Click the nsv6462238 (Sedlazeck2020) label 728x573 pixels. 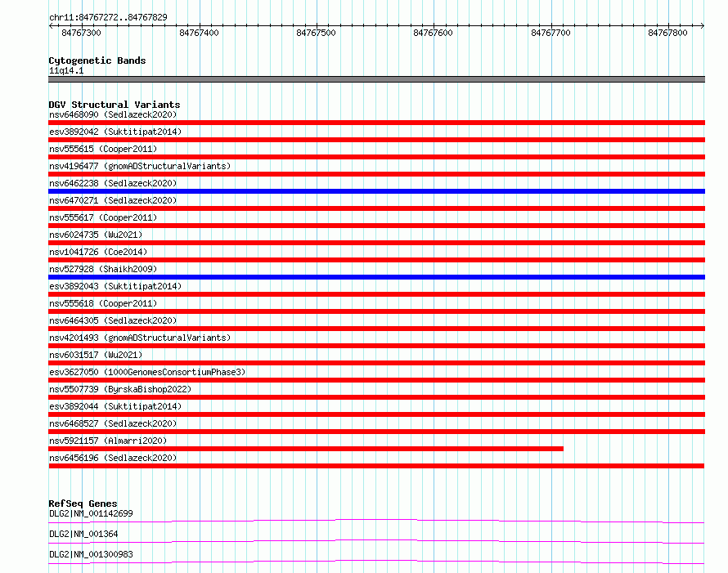(113, 183)
